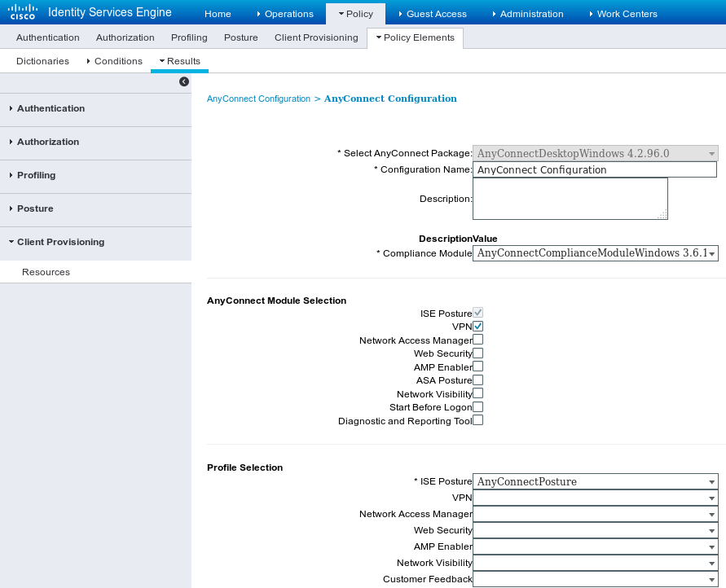Image resolution: width=726 pixels, height=588 pixels.
Task: Expand the Posture sidebar section
Action: (x=95, y=208)
